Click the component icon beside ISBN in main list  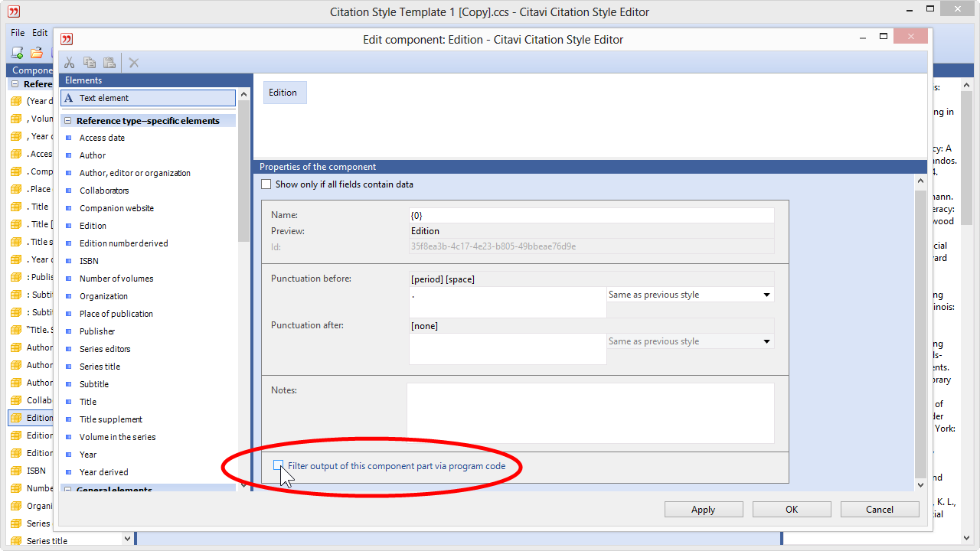click(x=16, y=471)
